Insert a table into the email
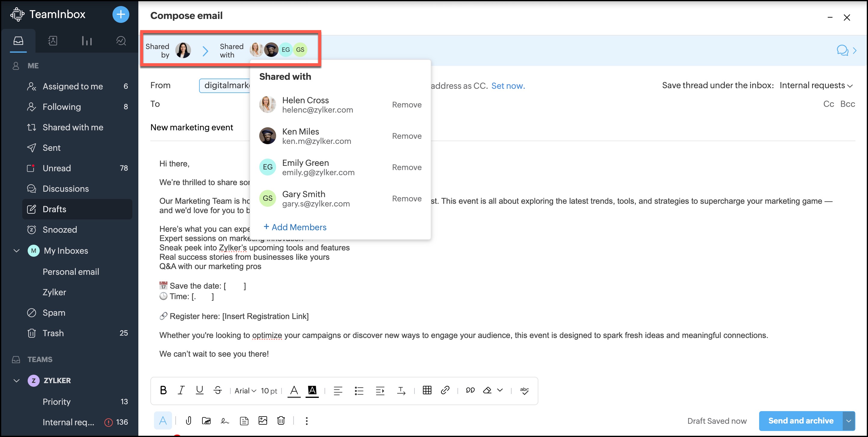This screenshot has width=868, height=437. (427, 390)
